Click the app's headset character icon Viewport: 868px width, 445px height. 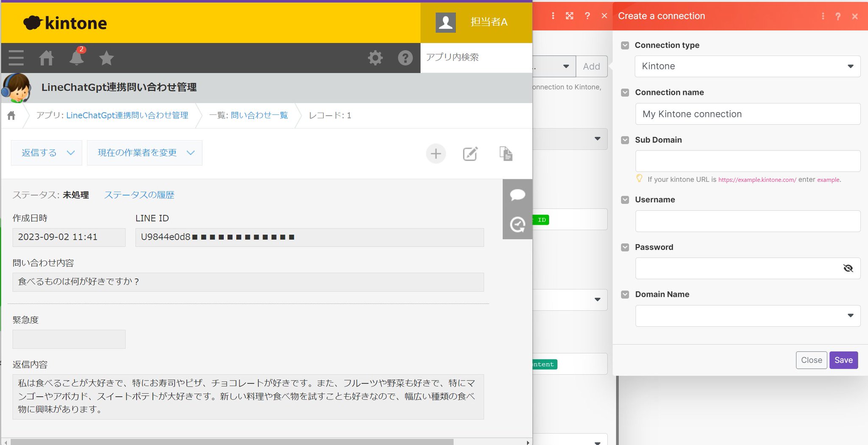click(16, 88)
